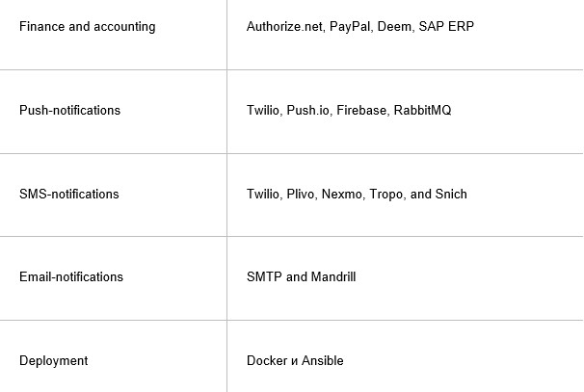Select the Email-notifications row label
584x392 pixels.
pyautogui.click(x=71, y=277)
